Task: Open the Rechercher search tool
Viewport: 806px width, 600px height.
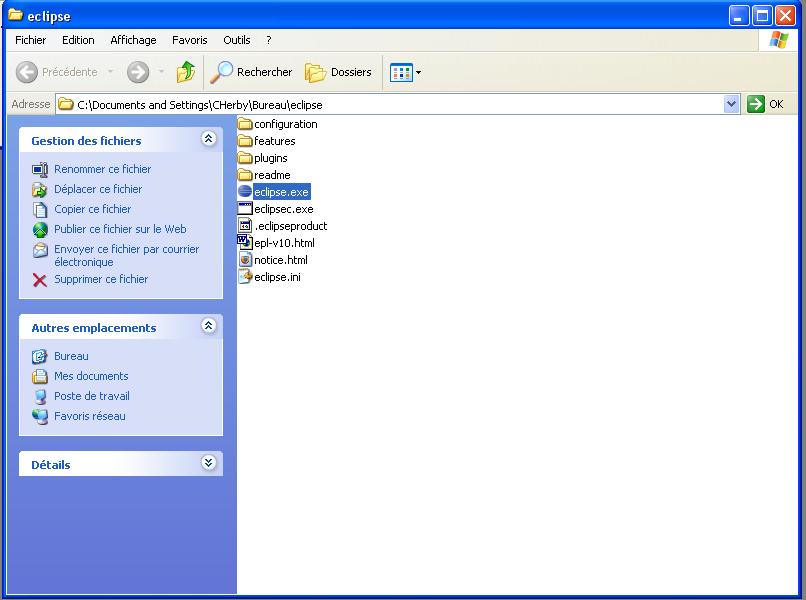Action: click(251, 72)
